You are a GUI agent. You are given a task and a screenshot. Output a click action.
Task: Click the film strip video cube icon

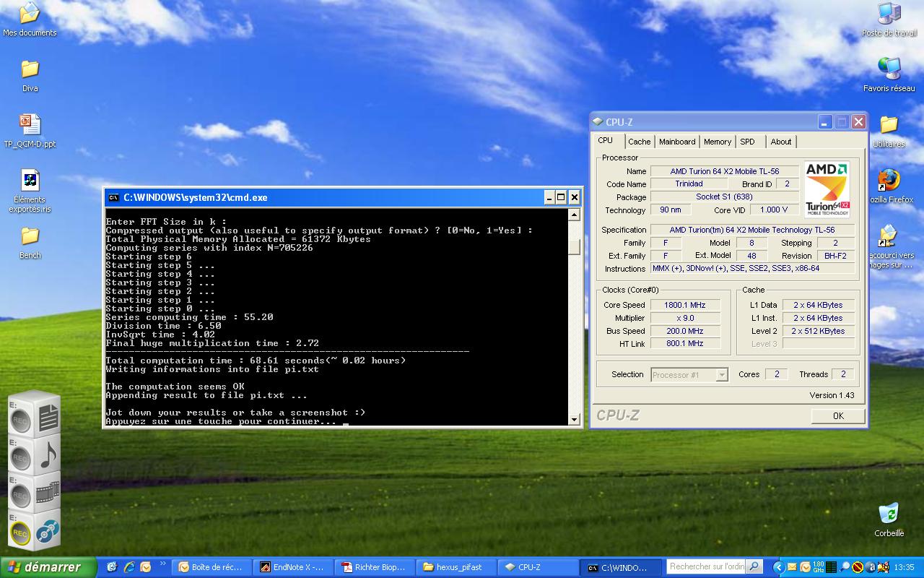48,493
